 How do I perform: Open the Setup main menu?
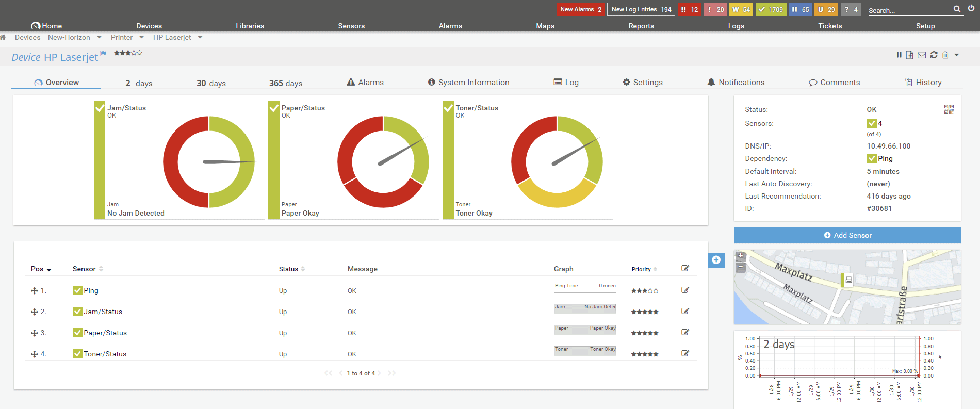click(x=925, y=26)
